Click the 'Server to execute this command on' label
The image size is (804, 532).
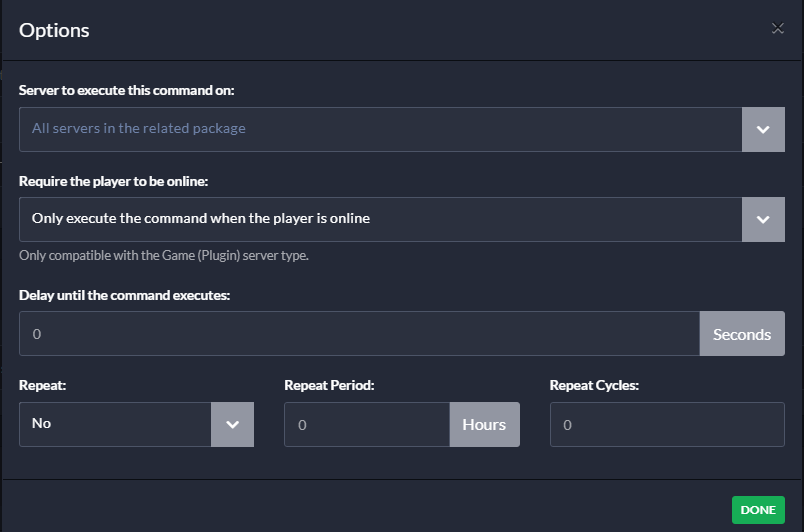127,90
